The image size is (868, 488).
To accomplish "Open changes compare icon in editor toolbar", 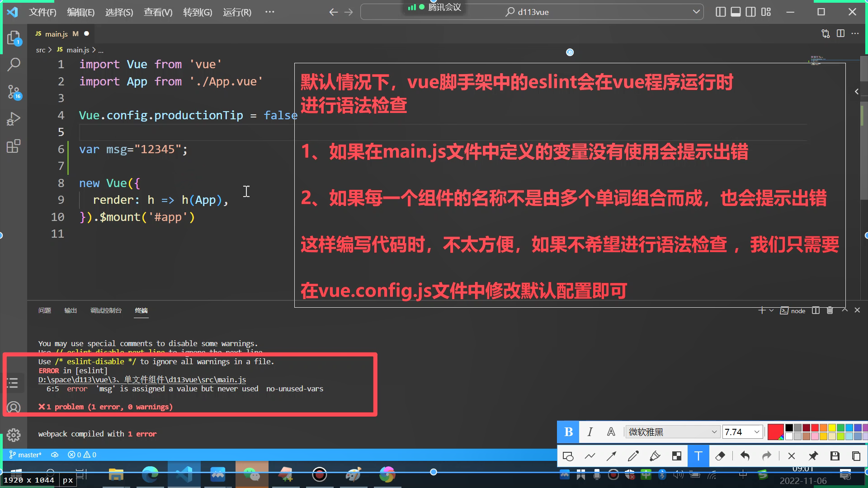I will click(826, 33).
